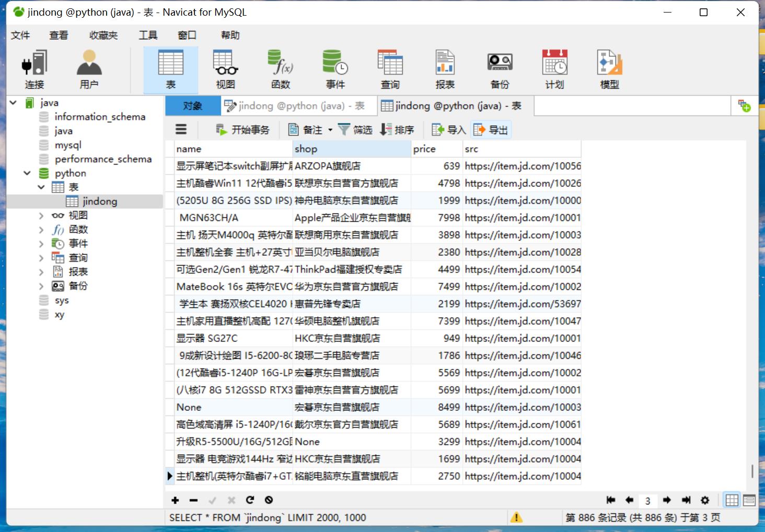Select the 表 table toolbar icon
This screenshot has width=765, height=532.
coord(171,70)
